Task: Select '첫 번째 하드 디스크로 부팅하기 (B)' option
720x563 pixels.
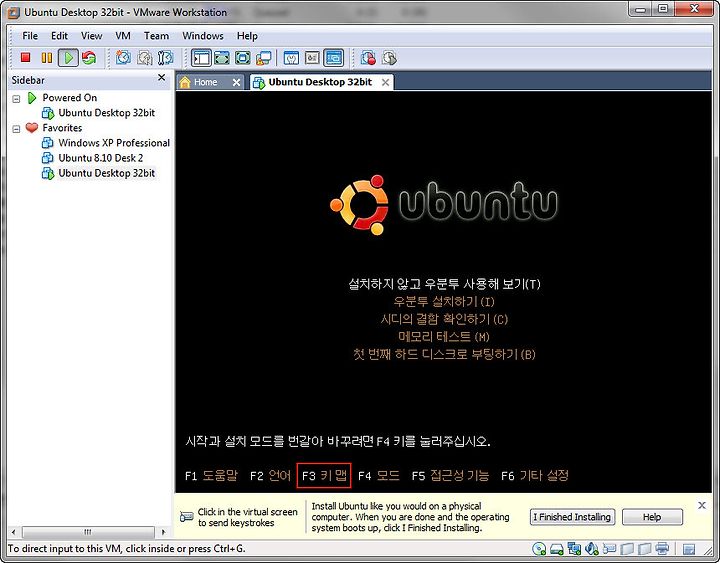Action: click(444, 354)
